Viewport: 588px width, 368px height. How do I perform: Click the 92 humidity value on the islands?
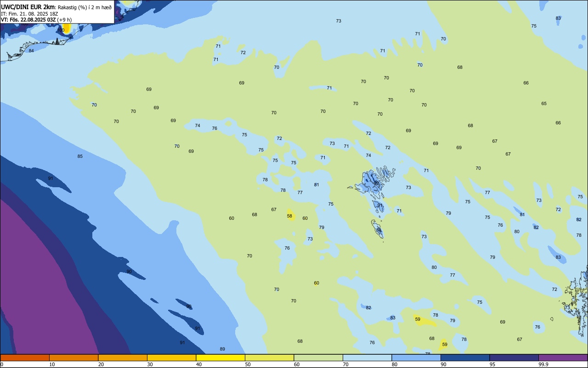click(x=376, y=183)
